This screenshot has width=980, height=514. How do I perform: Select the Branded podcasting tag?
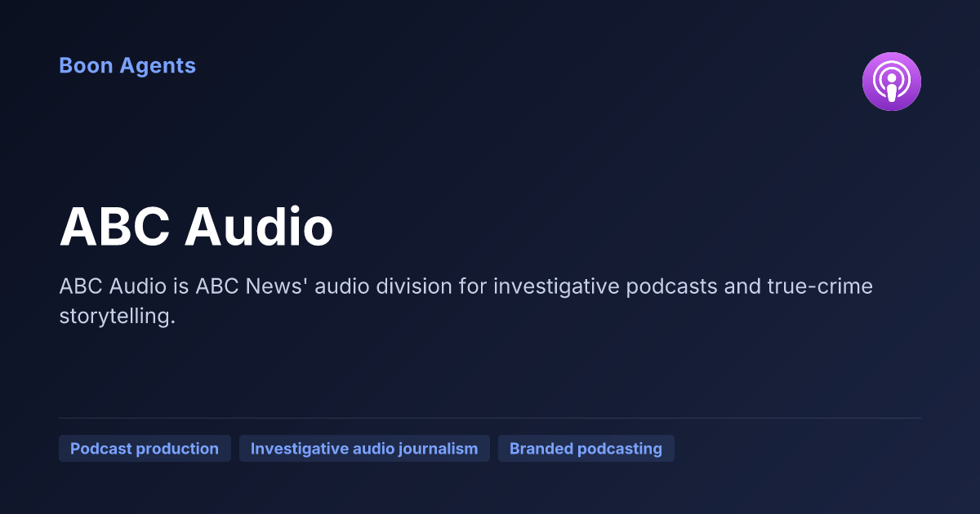click(586, 449)
